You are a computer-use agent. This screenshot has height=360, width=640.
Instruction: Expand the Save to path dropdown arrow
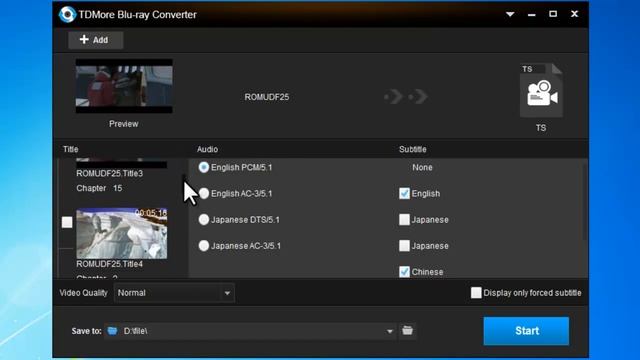click(390, 331)
